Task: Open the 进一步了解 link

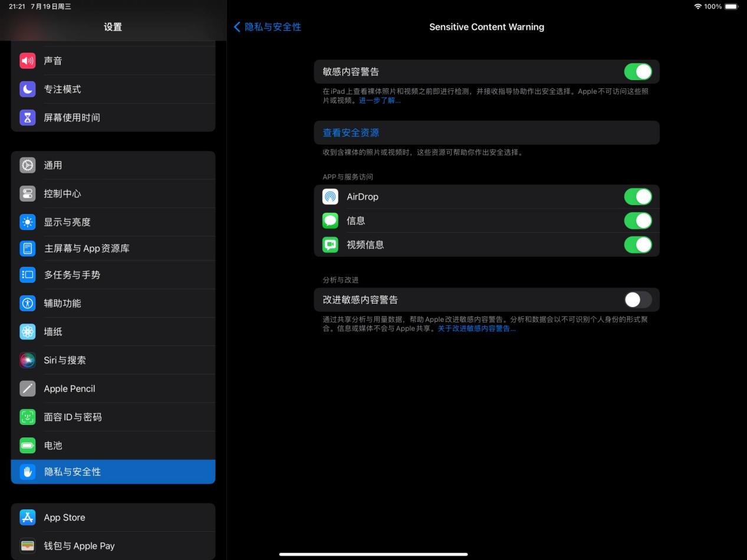Action: click(379, 100)
